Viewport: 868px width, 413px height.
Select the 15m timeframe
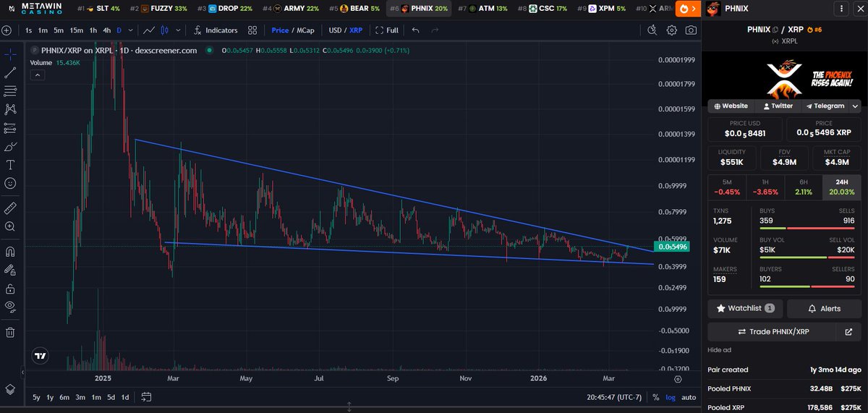pyautogui.click(x=75, y=30)
